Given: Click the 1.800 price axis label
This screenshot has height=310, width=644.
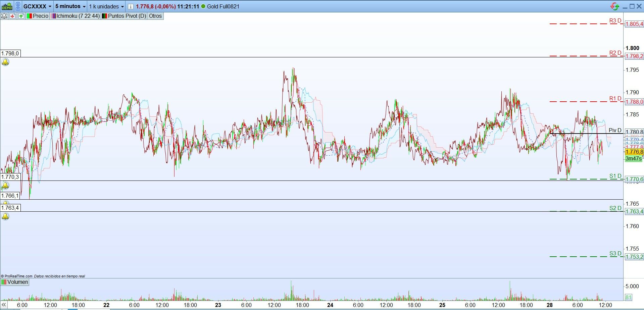Looking at the screenshot, I should [632, 48].
